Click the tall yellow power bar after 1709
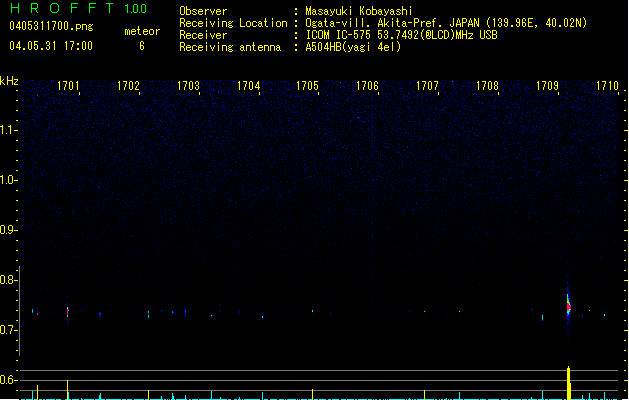This screenshot has width=629, height=400. [x=568, y=383]
